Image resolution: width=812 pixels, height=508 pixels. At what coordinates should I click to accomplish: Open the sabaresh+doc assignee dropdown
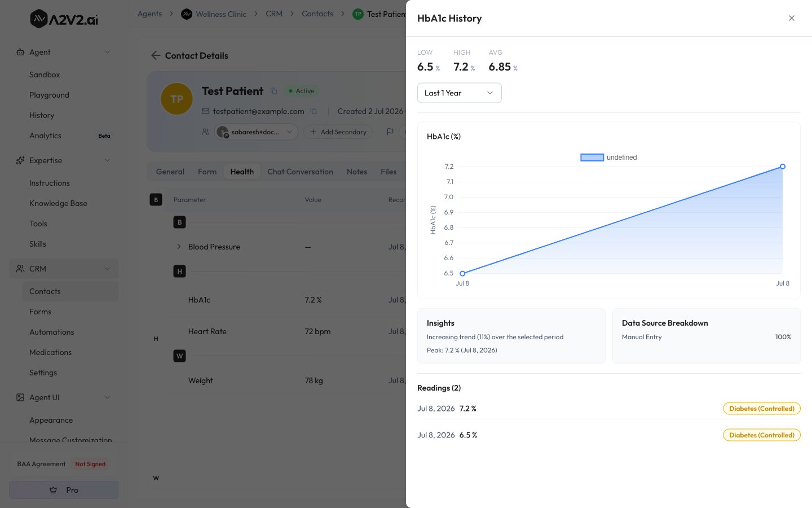tap(257, 132)
